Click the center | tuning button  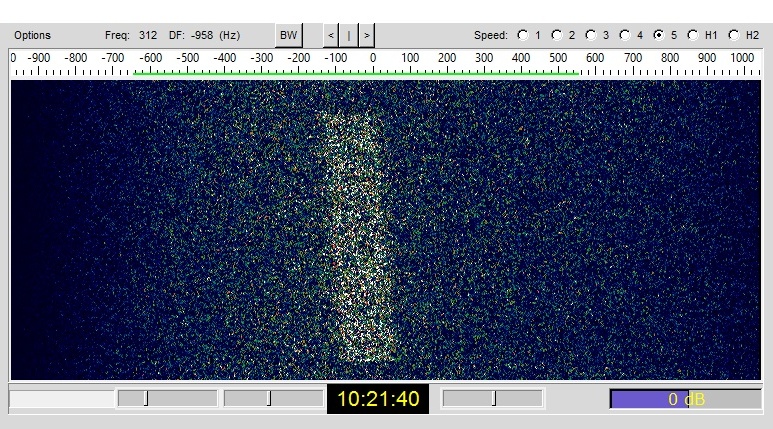349,36
